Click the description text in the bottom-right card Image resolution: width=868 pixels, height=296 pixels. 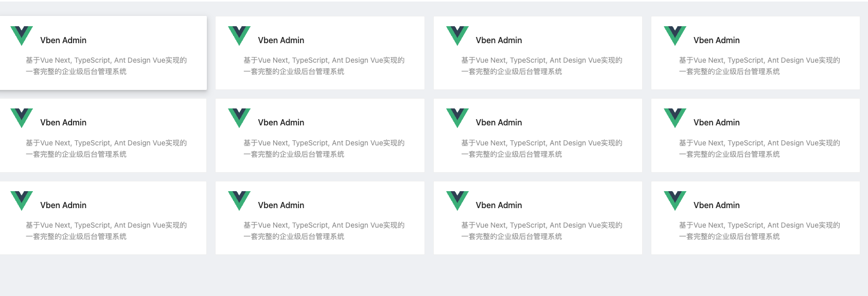(759, 231)
